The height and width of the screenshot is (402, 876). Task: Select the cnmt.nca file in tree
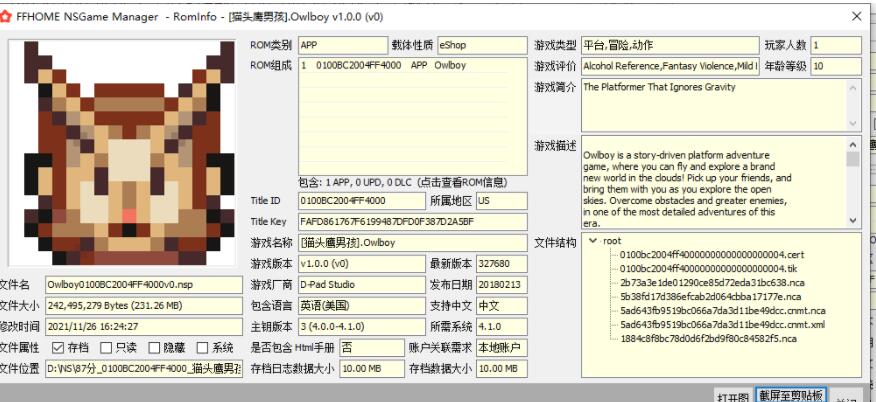coord(722,310)
